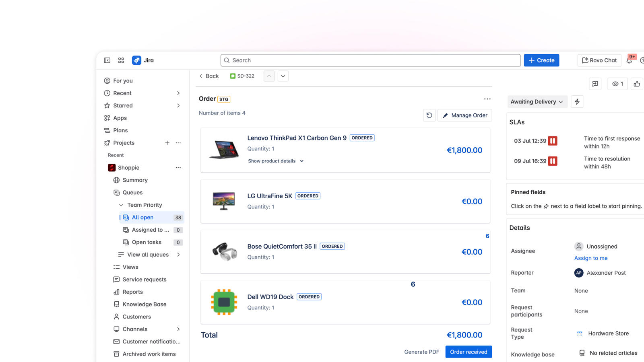Screen dimensions: 644x362
Task: Select the Unassigned assignee field
Action: pos(596,246)
